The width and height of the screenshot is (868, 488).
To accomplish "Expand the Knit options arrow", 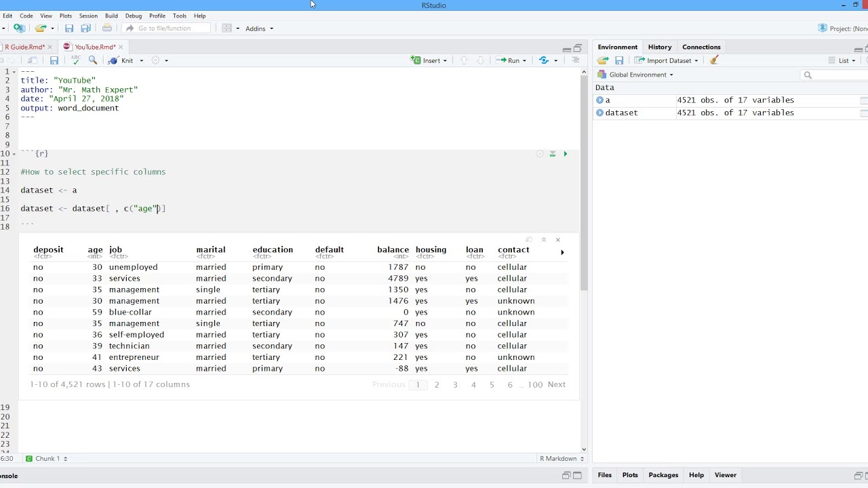I will click(141, 60).
